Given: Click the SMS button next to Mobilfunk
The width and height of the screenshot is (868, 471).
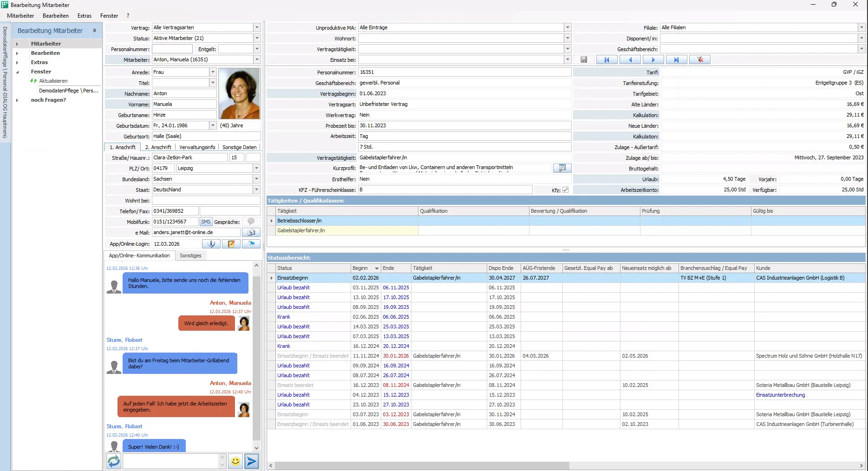Looking at the screenshot, I should click(x=206, y=222).
